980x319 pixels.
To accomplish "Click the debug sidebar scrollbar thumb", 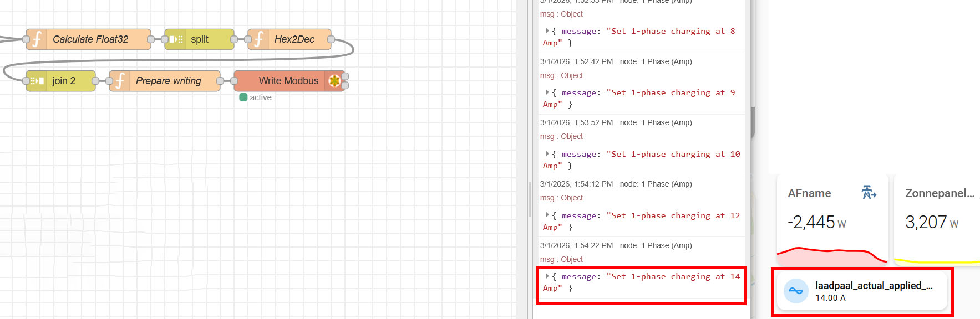I will click(x=753, y=122).
